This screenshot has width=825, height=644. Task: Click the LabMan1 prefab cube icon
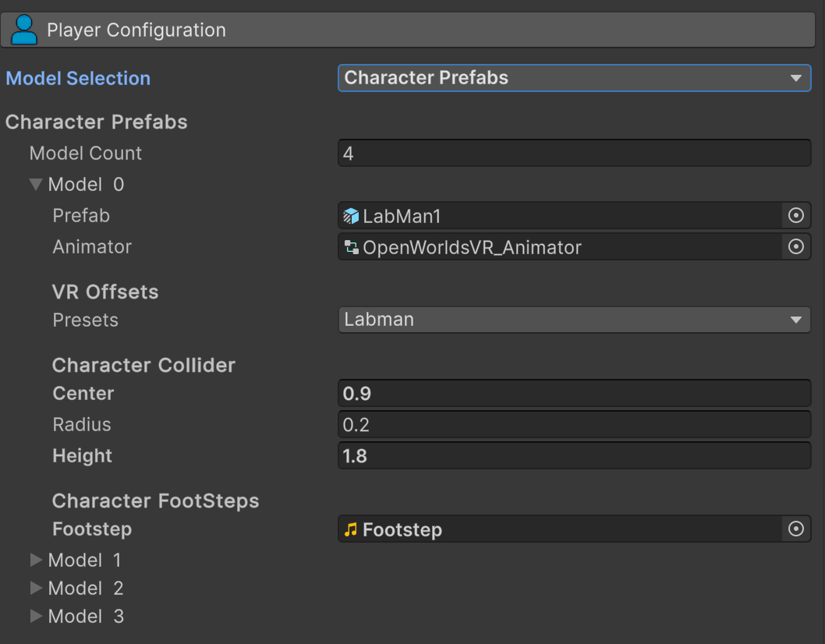click(351, 216)
